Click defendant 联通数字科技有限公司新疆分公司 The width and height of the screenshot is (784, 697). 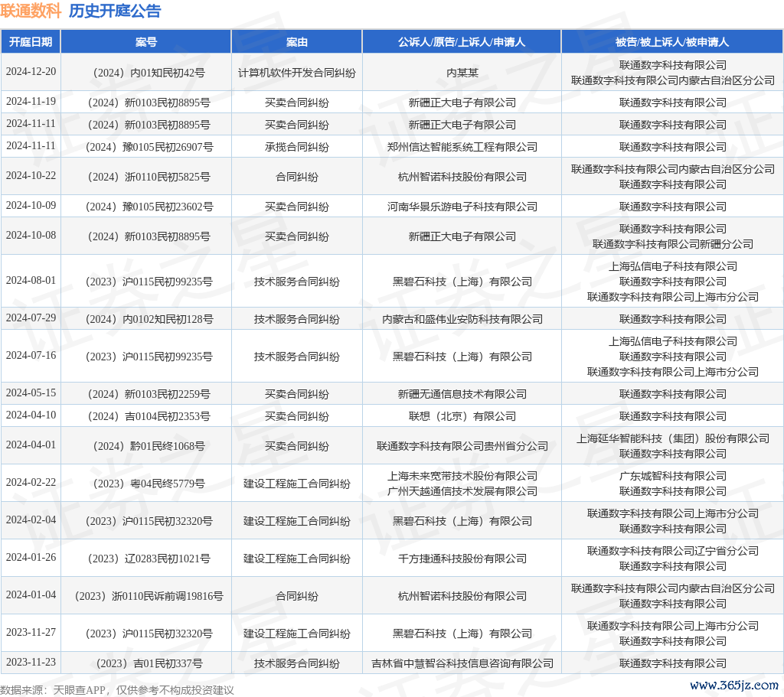point(672,244)
